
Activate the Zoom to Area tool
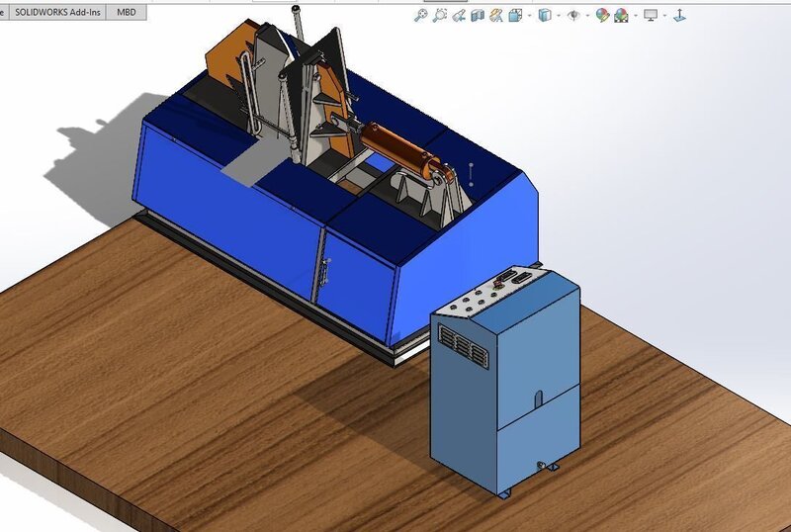click(440, 15)
